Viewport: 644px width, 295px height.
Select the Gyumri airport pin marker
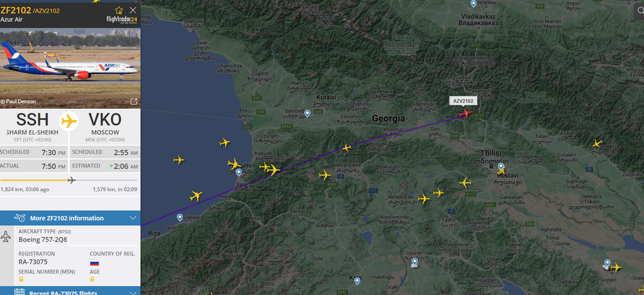[x=414, y=262]
